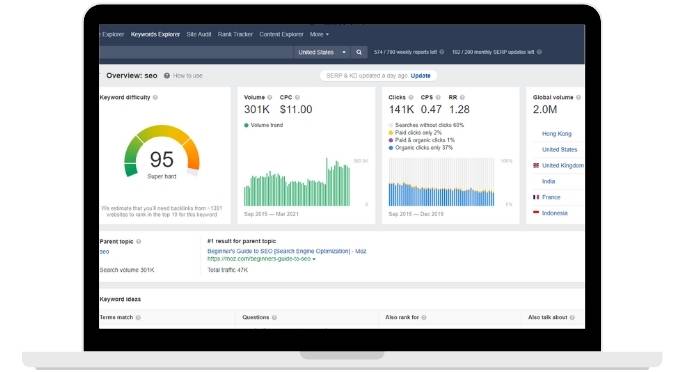
Task: Click info icon beside Terms match
Action: click(138, 318)
